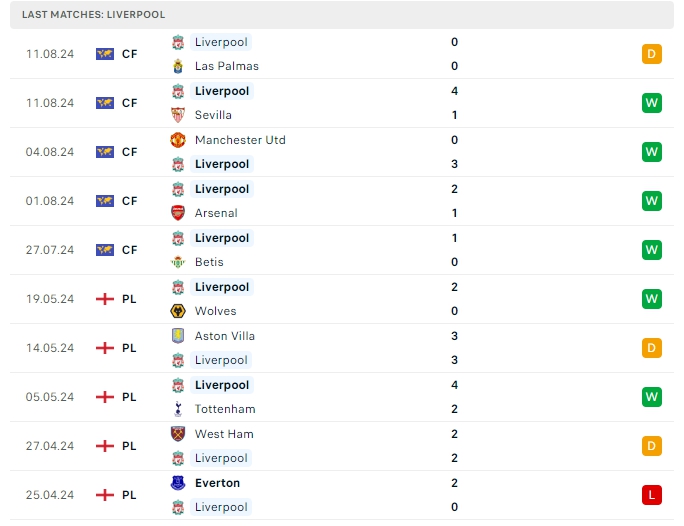
Task: Open the Manchester Utd team link
Action: coord(240,140)
